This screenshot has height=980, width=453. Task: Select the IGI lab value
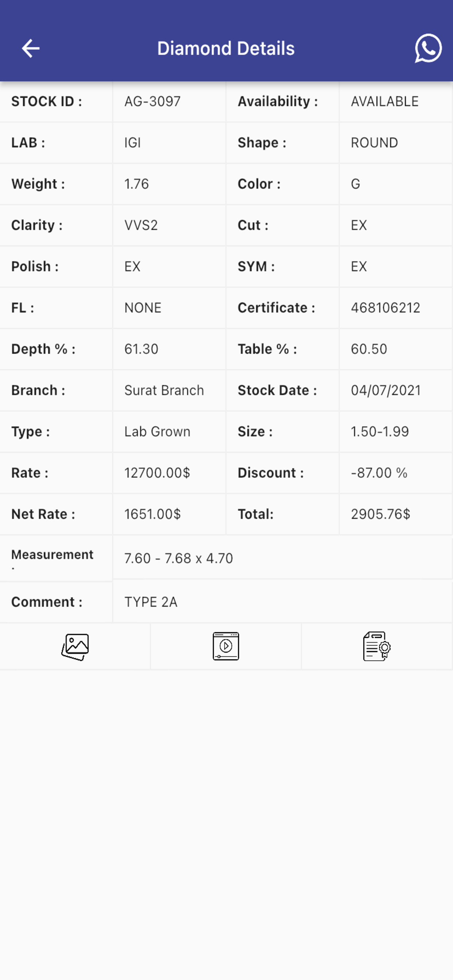coord(132,143)
